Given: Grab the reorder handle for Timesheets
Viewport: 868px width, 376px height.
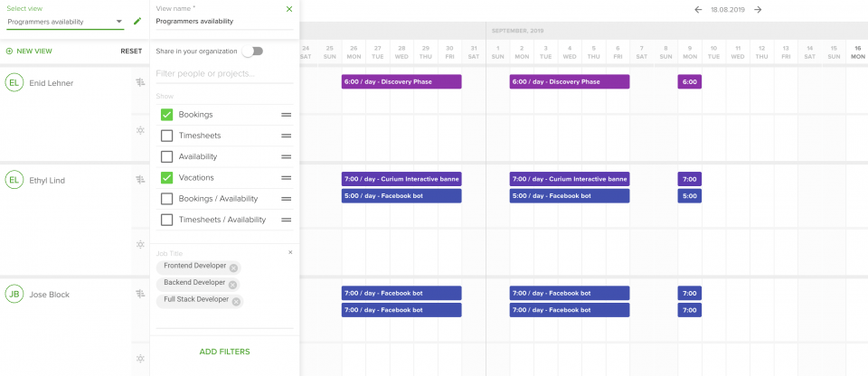Looking at the screenshot, I should (287, 136).
